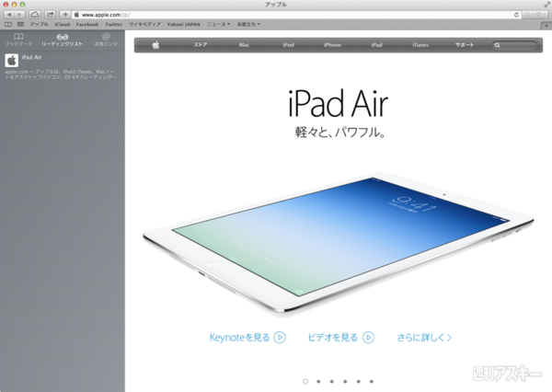This screenshot has width=552, height=392.
Task: Select the fifth carousel page dot
Action: click(359, 382)
